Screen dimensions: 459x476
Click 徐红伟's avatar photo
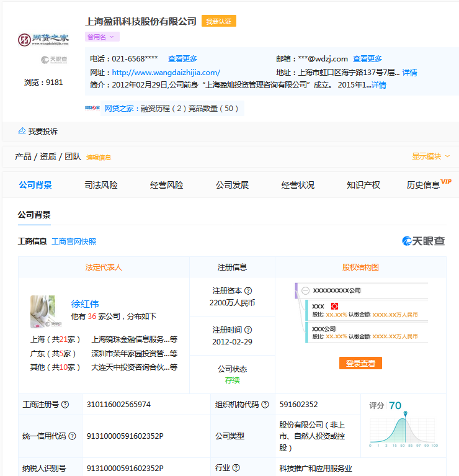(43, 312)
